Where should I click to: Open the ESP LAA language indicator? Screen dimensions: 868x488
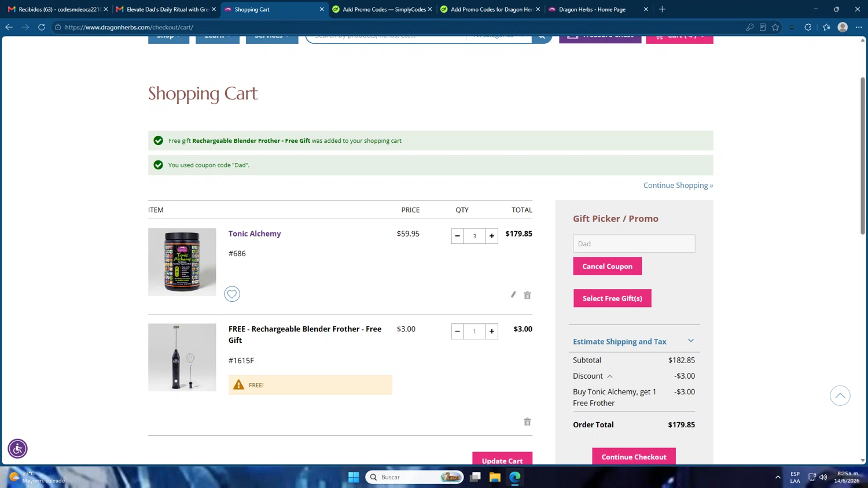[795, 477]
